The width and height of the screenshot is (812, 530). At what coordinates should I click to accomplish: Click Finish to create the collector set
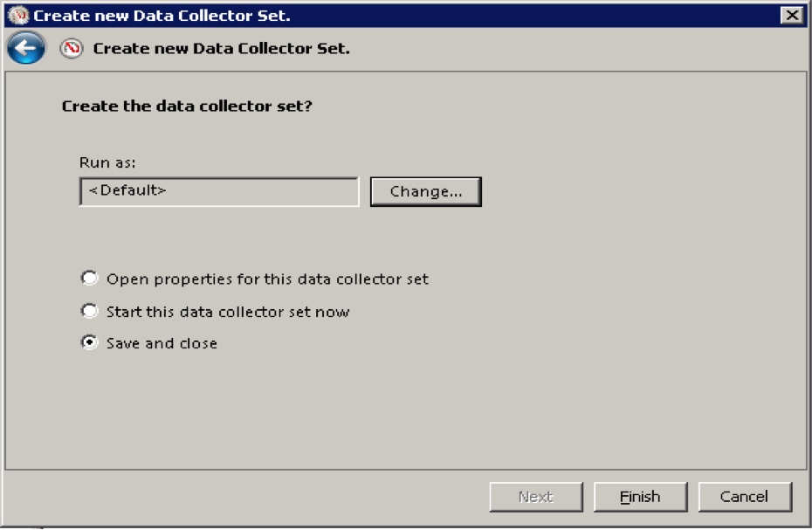click(x=640, y=496)
